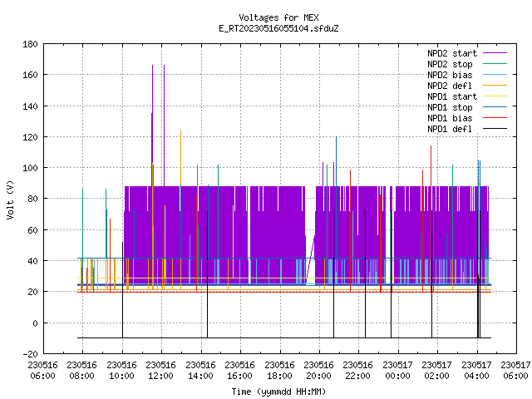Click the orange NPD2 defl spike reaching 124 V

(180, 158)
